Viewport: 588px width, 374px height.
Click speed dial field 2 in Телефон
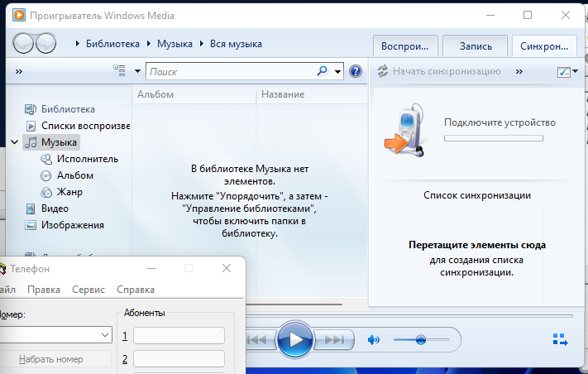pyautogui.click(x=179, y=358)
